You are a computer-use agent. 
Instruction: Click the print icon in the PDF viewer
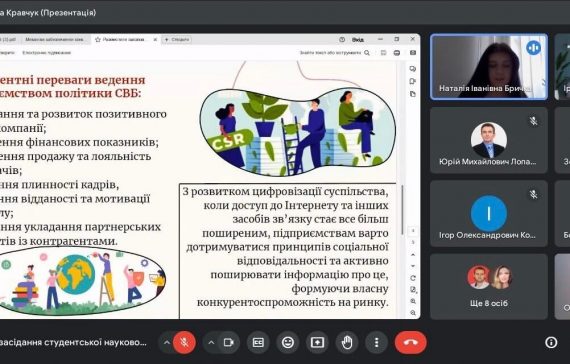(x=397, y=53)
